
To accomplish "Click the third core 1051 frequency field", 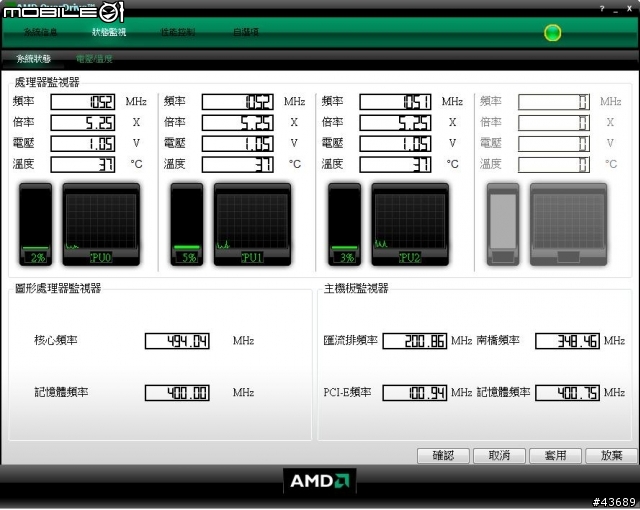I will point(395,102).
